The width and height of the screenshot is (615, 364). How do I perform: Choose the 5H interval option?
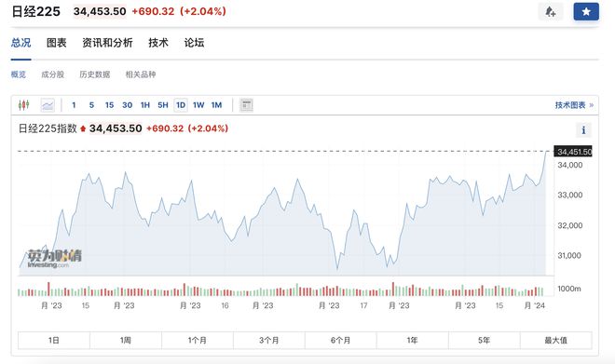(x=163, y=105)
